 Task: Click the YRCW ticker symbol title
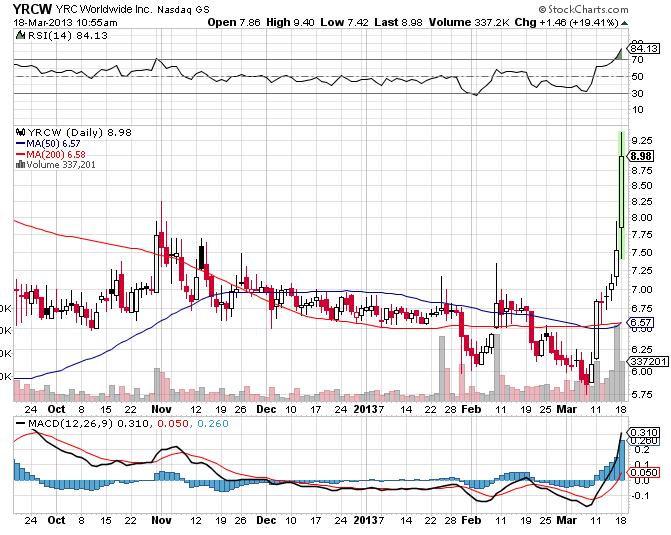click(32, 8)
